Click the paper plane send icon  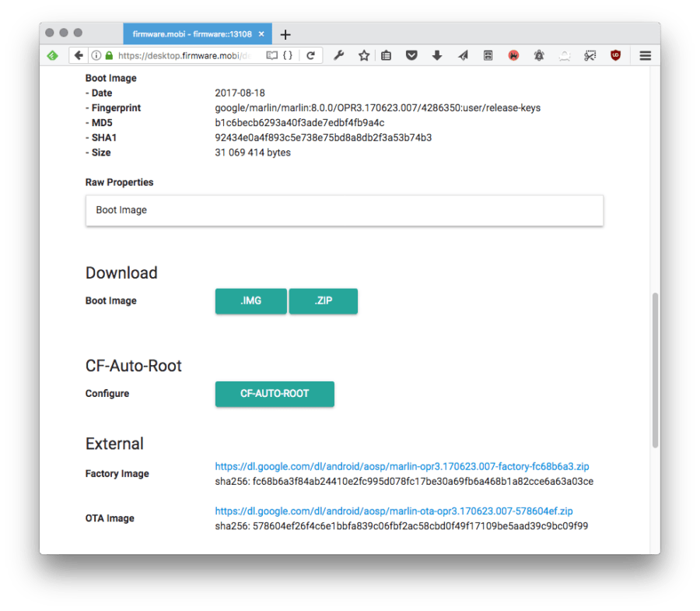(x=463, y=55)
